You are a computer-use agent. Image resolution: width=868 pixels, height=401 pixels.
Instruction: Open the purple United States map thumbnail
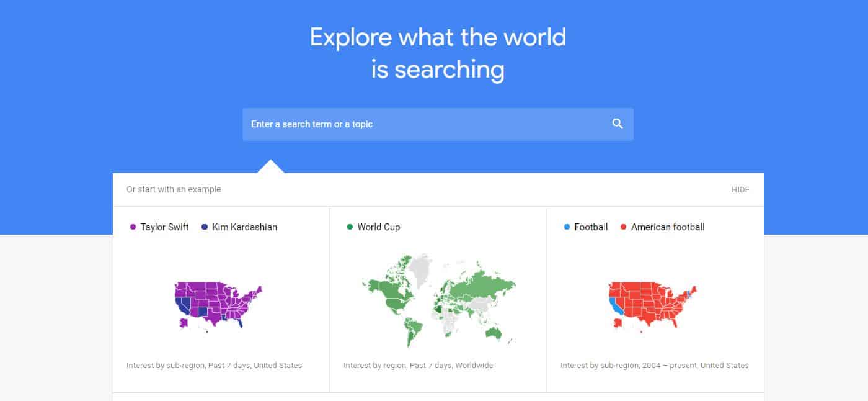[218, 306]
